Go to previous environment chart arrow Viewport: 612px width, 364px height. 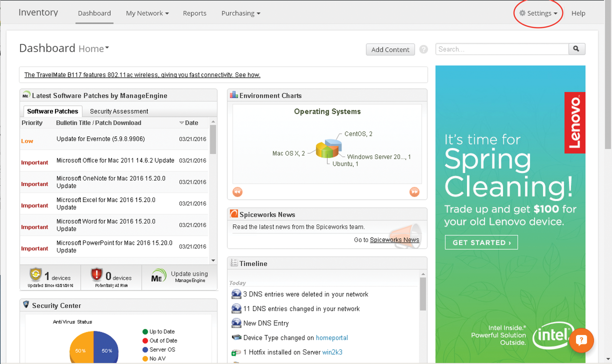(237, 192)
